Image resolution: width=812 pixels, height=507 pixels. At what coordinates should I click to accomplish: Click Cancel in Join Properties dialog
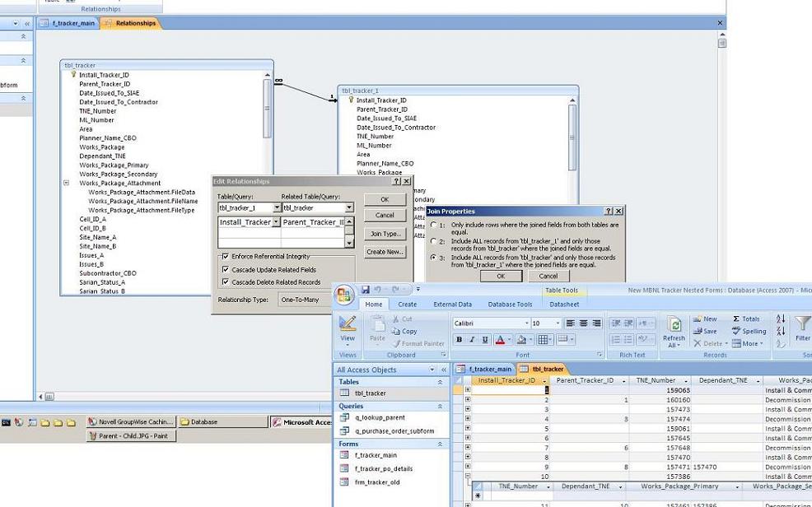tap(548, 277)
